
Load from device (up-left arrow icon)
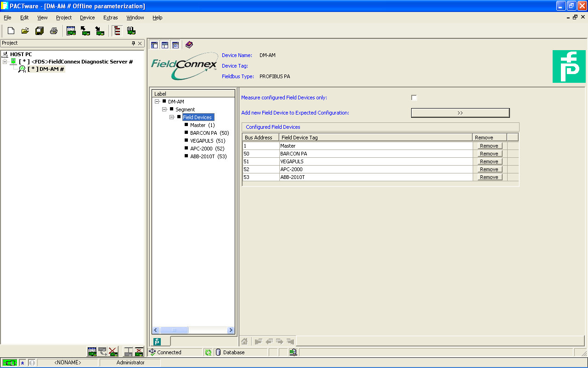(85, 31)
